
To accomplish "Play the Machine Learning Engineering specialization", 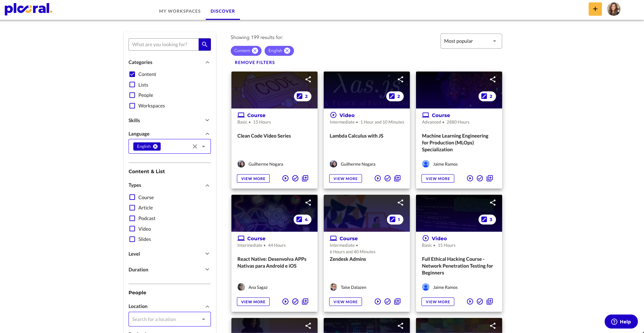I will (470, 178).
